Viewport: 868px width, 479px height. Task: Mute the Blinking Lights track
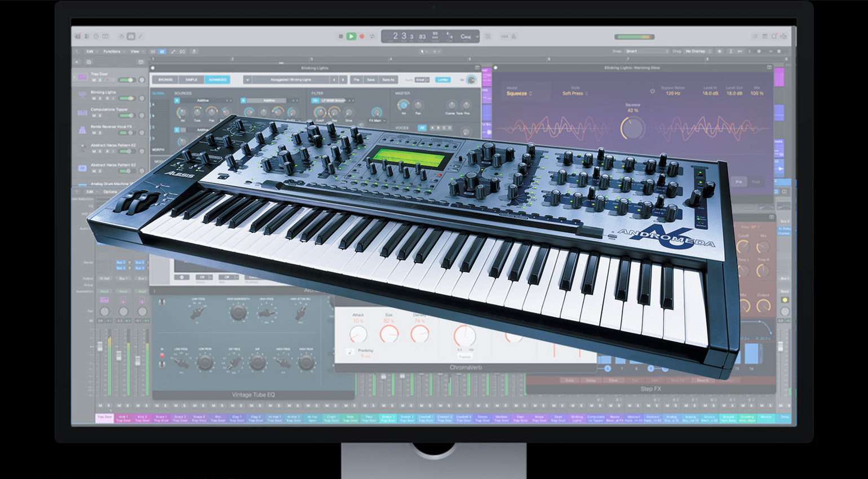click(94, 98)
